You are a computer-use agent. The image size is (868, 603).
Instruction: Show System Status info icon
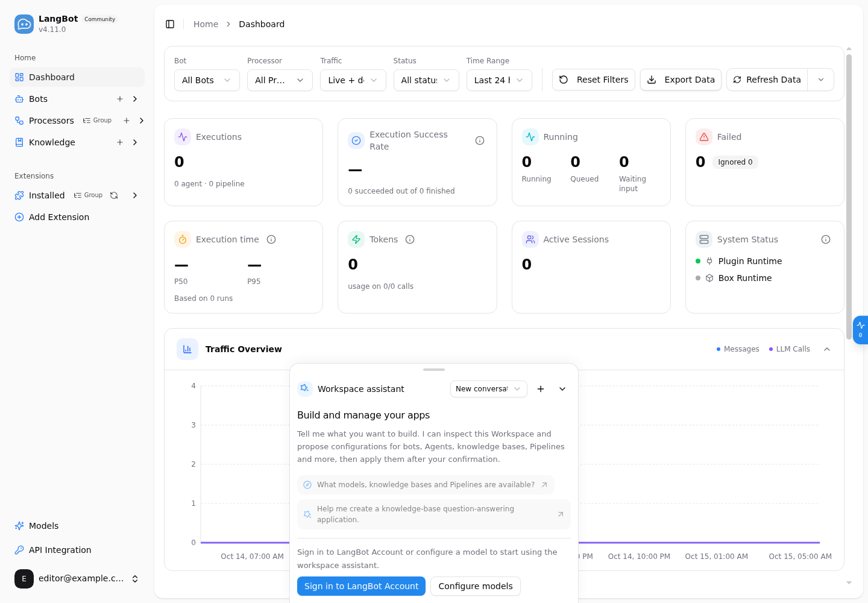coord(826,239)
